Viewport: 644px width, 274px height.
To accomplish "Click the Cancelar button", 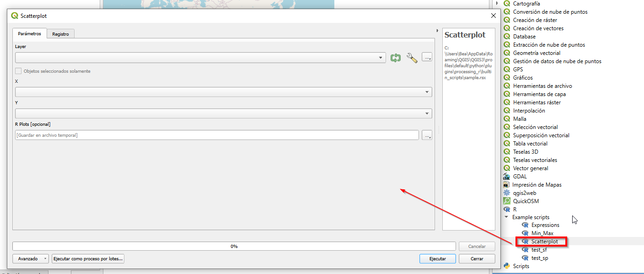I will 477,246.
